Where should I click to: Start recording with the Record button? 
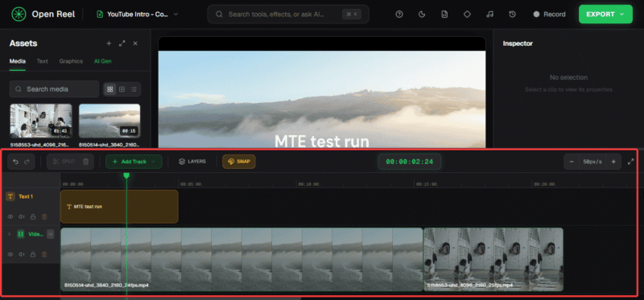(549, 14)
